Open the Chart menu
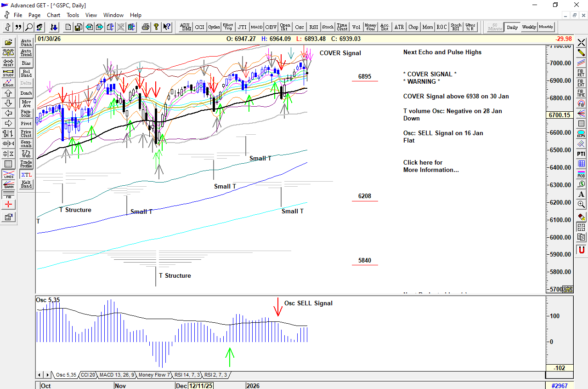 coord(53,15)
